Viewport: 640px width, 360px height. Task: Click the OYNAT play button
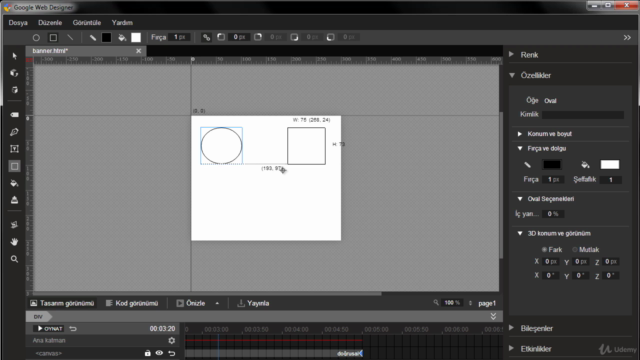[49, 329]
